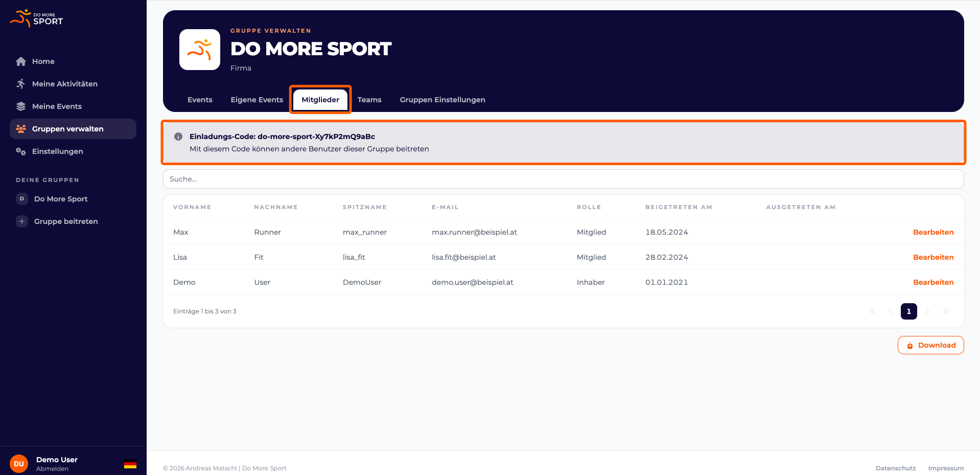Open Home in the sidebar
This screenshot has width=980, height=475.
73,61
